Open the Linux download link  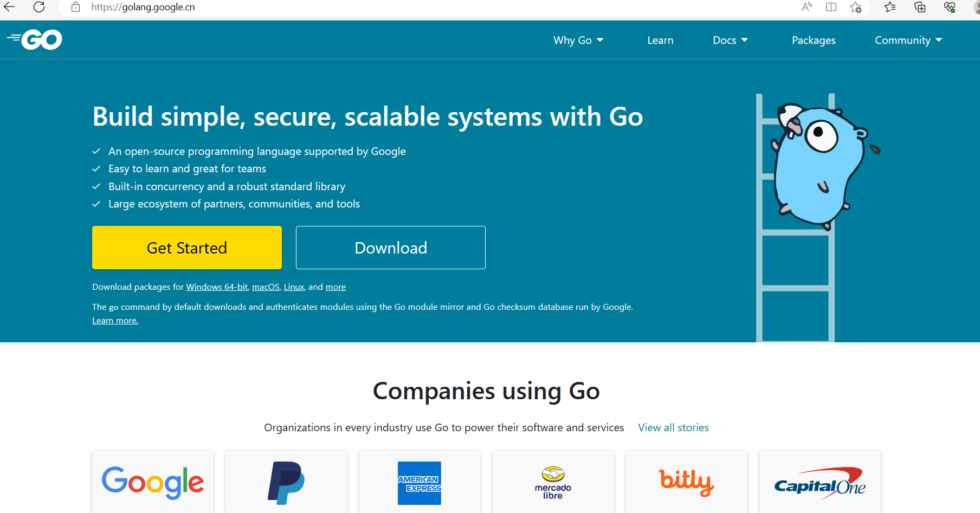pyautogui.click(x=294, y=287)
